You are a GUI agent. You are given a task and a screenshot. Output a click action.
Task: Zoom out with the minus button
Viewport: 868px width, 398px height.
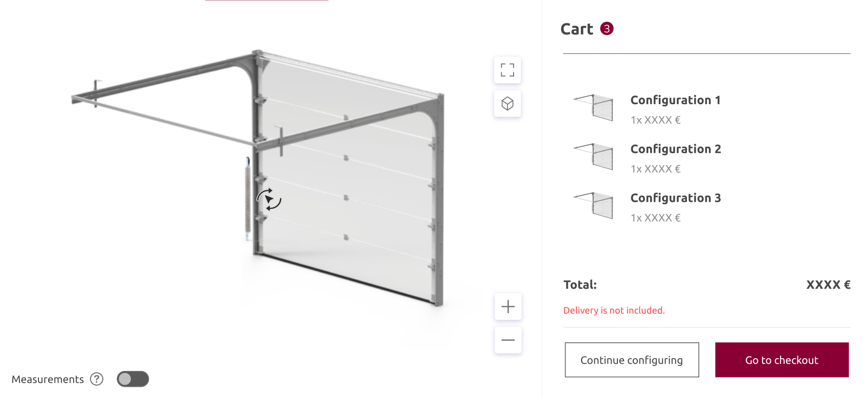pos(508,340)
